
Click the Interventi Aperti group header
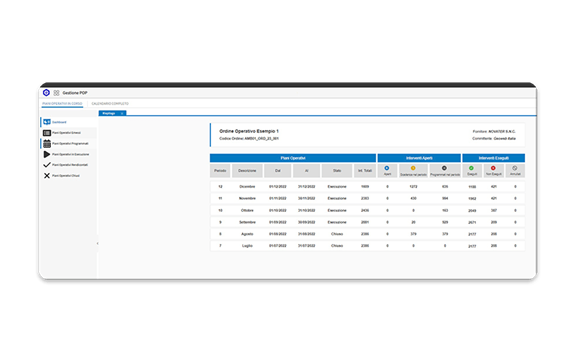pos(419,158)
